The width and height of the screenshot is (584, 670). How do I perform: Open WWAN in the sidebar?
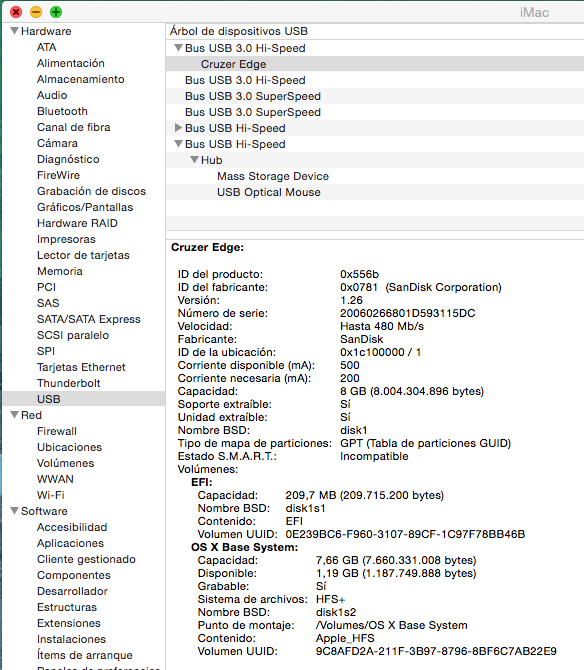55,479
